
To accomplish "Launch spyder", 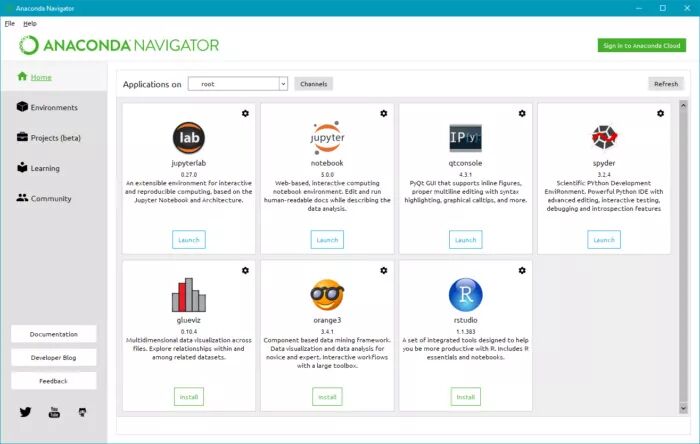I will 604,240.
